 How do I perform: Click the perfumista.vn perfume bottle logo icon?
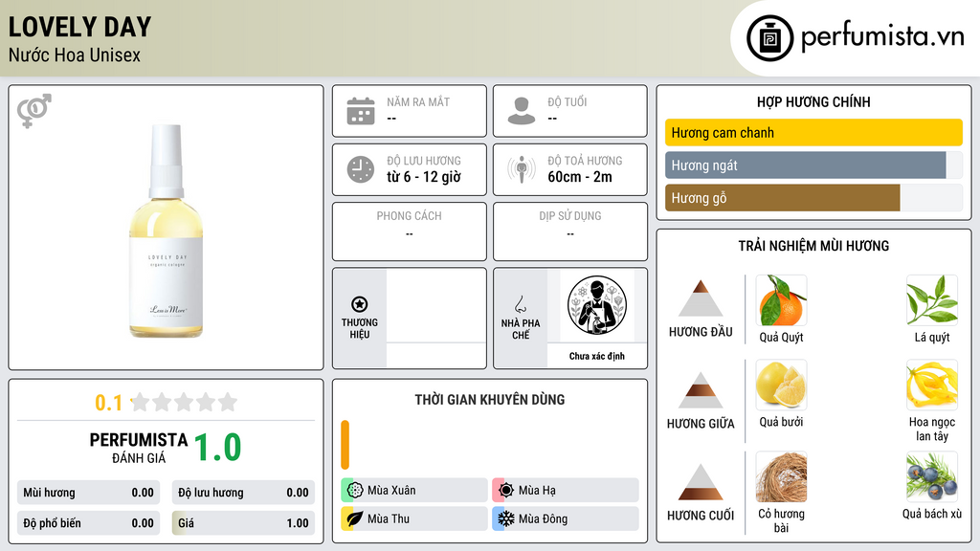point(769,38)
